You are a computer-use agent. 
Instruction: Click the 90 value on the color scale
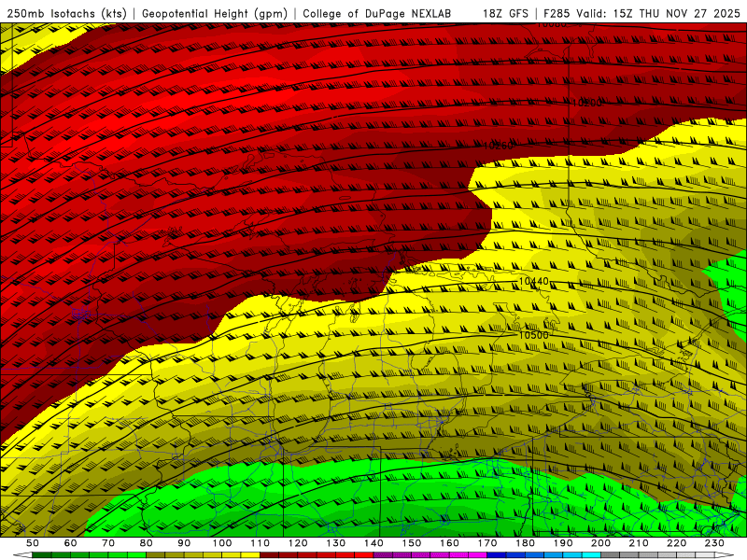184,543
